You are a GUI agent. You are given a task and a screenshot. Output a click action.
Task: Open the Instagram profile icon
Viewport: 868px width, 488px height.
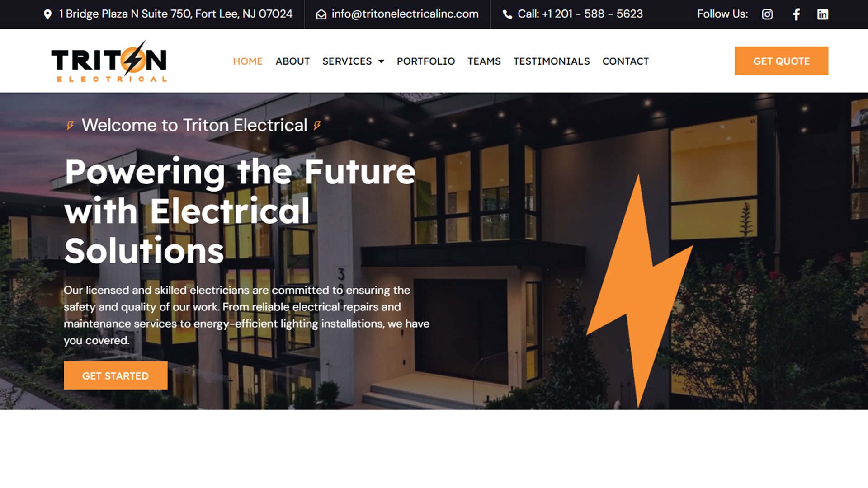(x=767, y=14)
